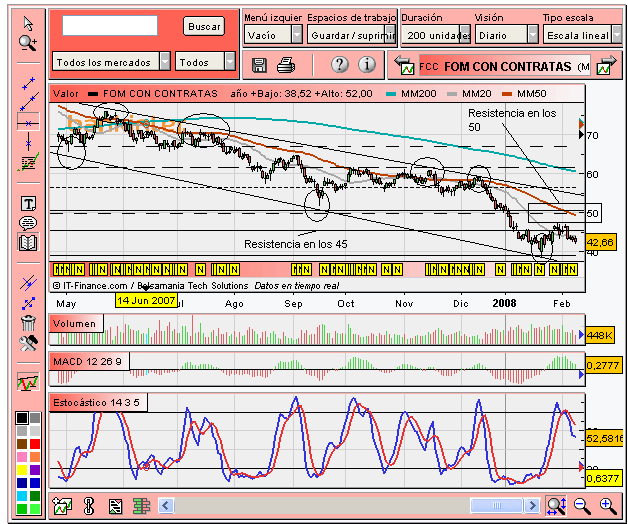Click the floppy disk save icon

tap(259, 65)
